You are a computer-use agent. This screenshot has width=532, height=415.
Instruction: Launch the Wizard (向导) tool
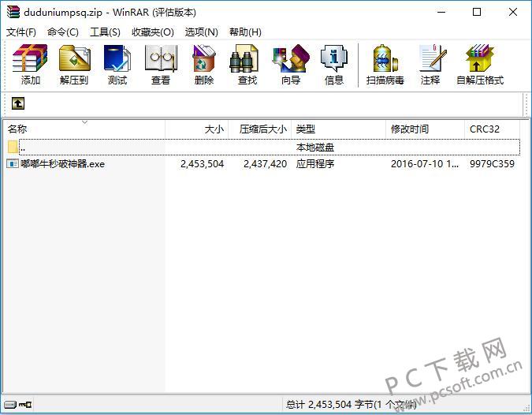291,65
